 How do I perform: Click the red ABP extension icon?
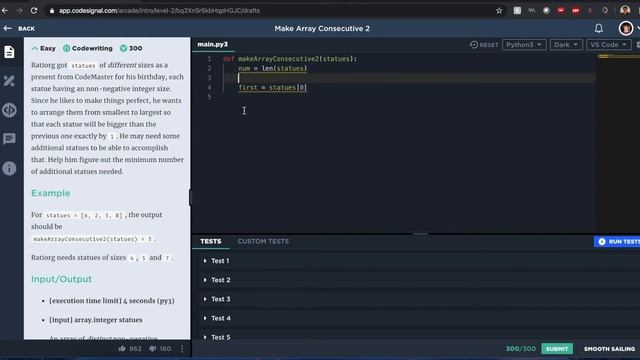coord(576,11)
